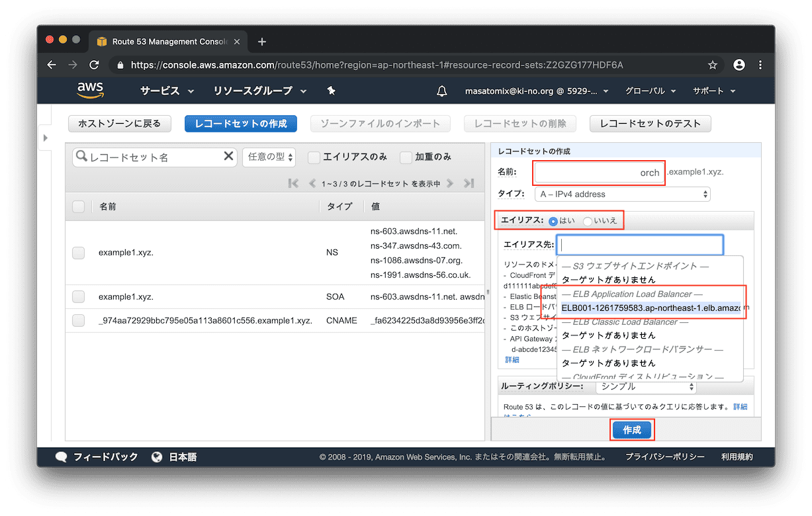812x516 pixels.
Task: Click レコードセットのテスト button
Action: (650, 124)
